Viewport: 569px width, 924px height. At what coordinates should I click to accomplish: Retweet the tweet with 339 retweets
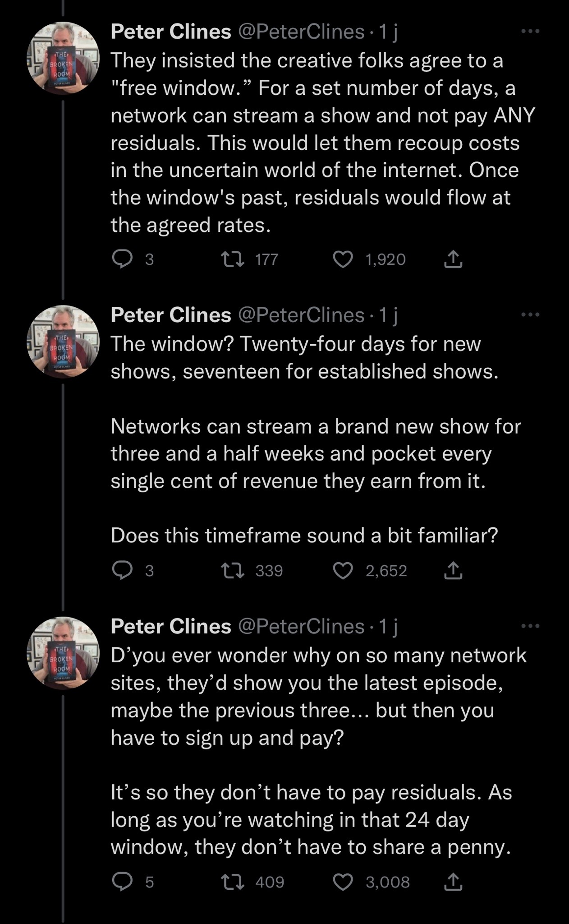232,571
